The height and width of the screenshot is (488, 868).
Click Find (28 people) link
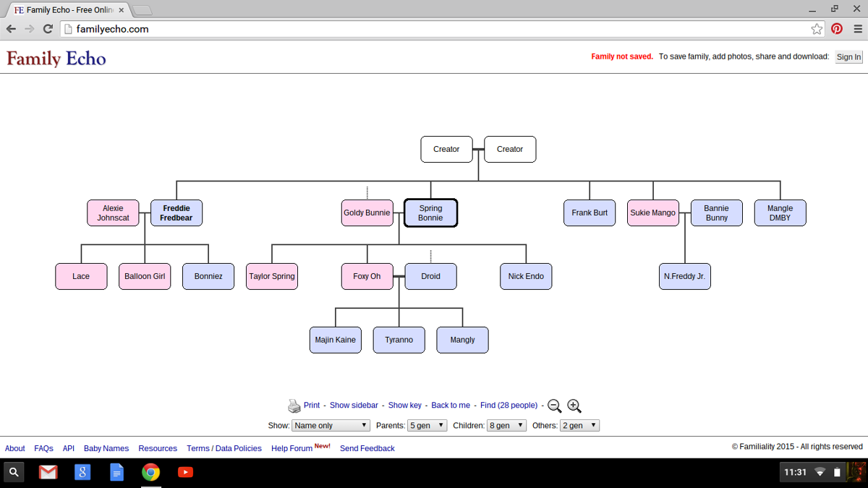(x=509, y=406)
